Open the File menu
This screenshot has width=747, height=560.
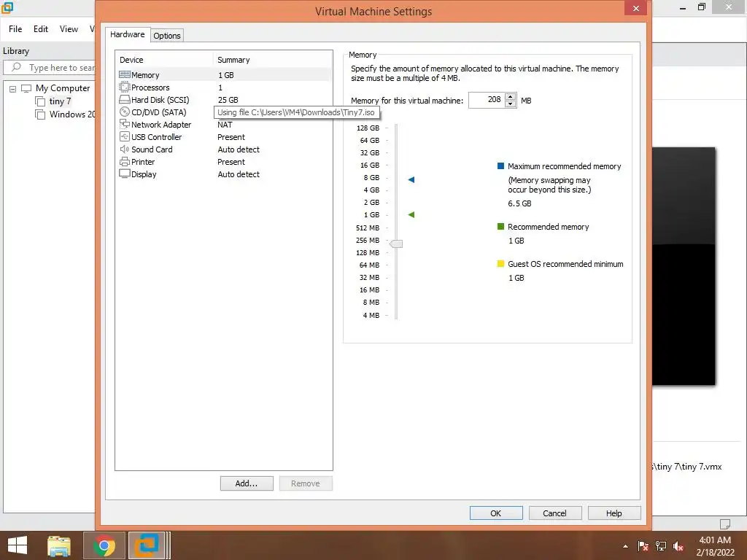pyautogui.click(x=15, y=29)
